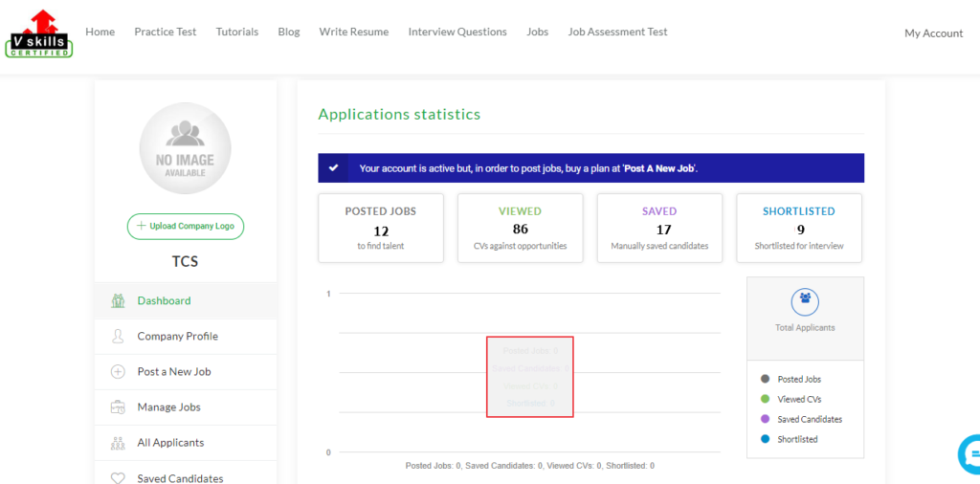
Task: Toggle the Viewed CVs green legend dot
Action: 765,399
